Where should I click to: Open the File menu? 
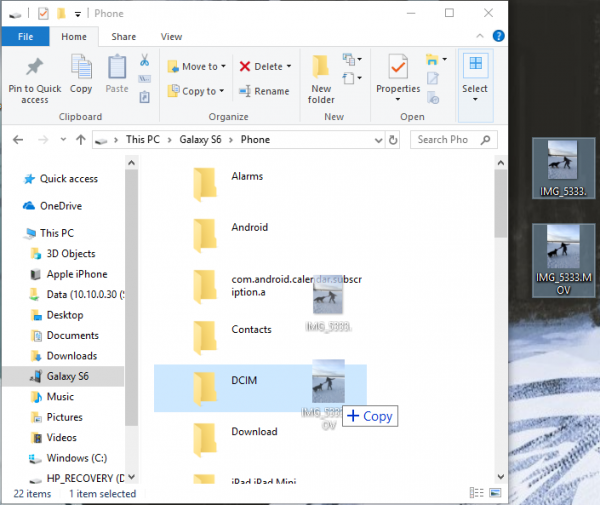point(26,37)
